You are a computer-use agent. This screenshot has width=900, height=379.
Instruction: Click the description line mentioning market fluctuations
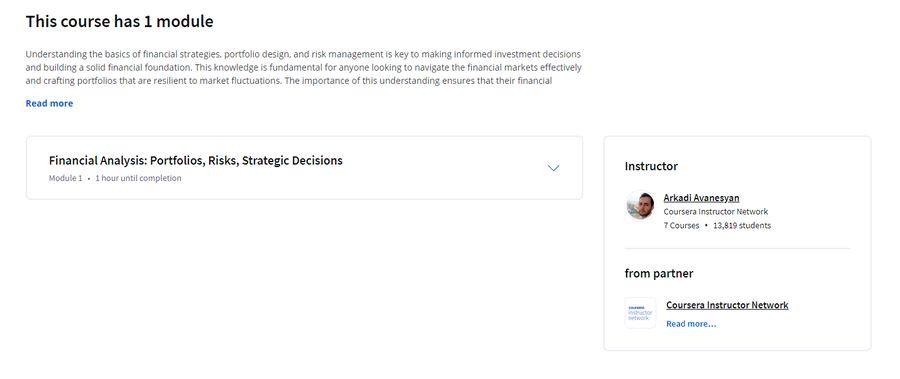[289, 81]
